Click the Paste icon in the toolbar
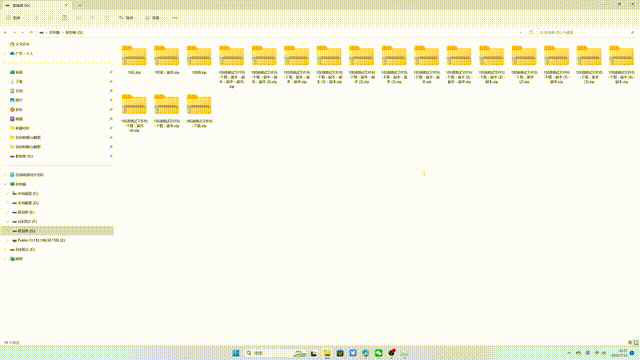The width and height of the screenshot is (640, 360). pyautogui.click(x=64, y=18)
